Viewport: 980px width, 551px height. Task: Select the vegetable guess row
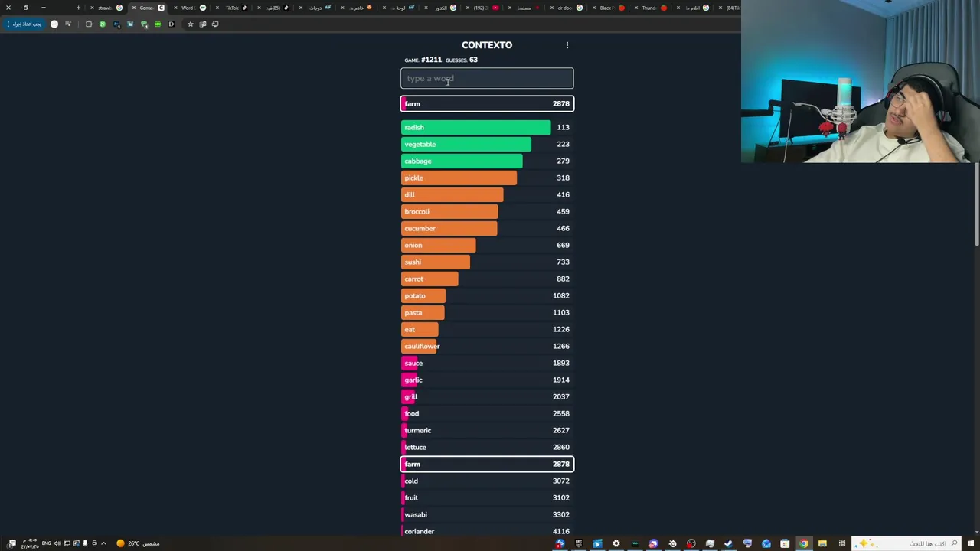pyautogui.click(x=487, y=144)
